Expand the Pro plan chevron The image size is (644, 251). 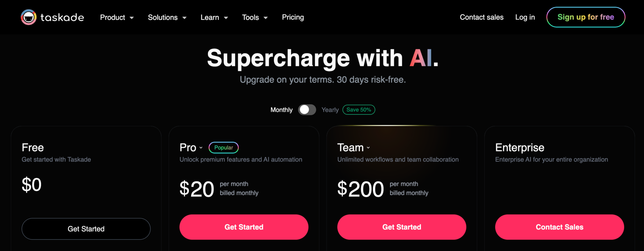click(201, 148)
